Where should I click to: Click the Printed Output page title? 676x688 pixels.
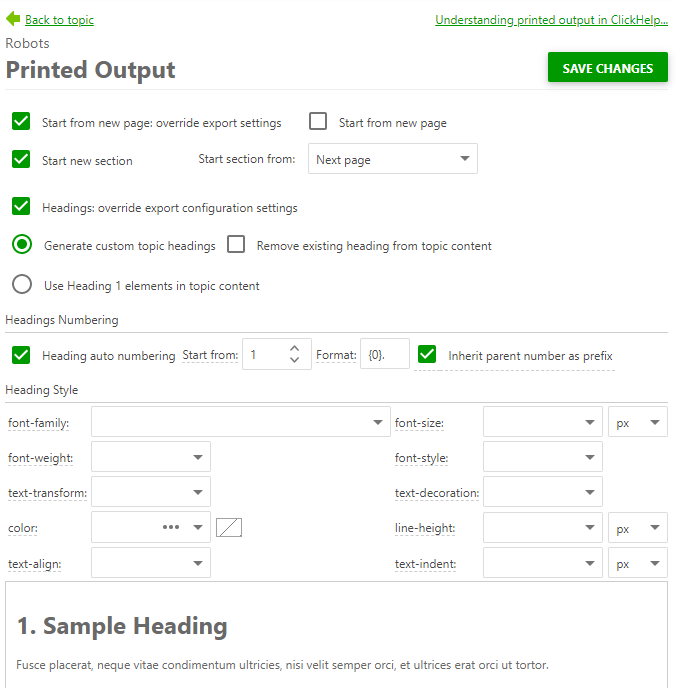91,70
